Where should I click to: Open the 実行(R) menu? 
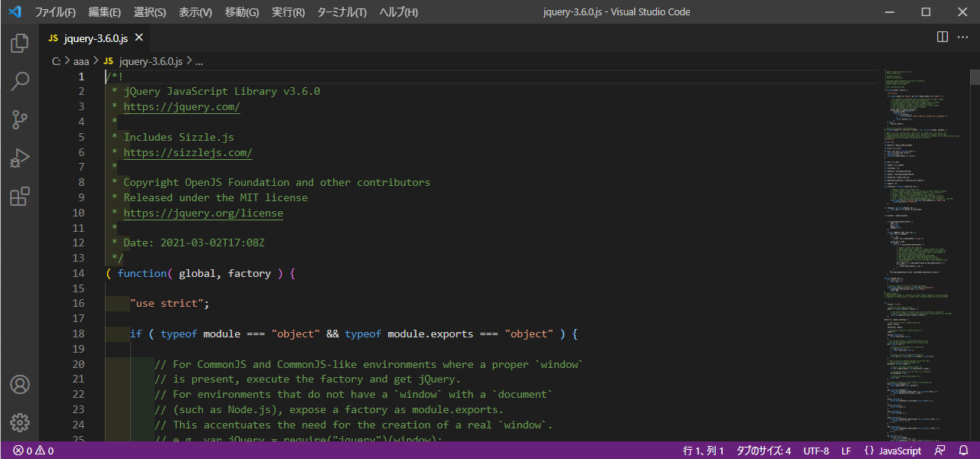click(288, 12)
